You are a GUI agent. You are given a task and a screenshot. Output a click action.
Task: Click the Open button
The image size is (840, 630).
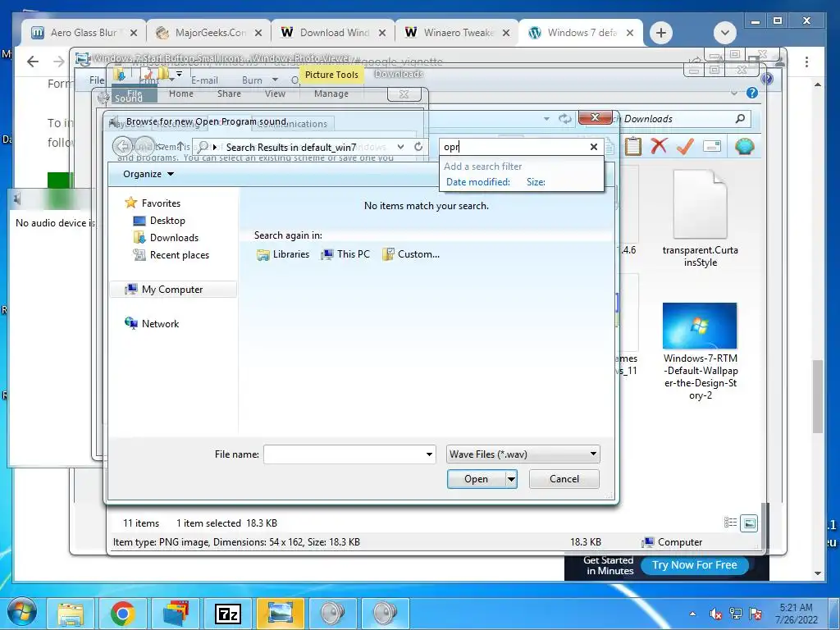pos(477,479)
